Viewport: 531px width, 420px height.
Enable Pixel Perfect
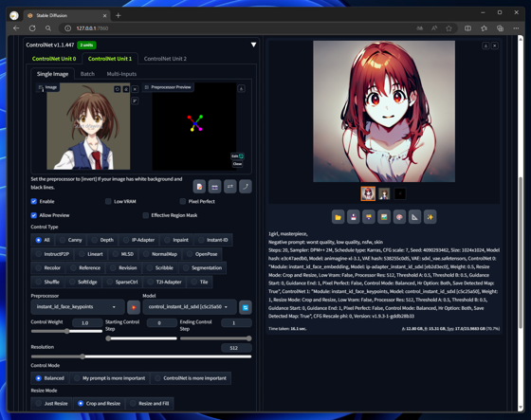click(183, 201)
